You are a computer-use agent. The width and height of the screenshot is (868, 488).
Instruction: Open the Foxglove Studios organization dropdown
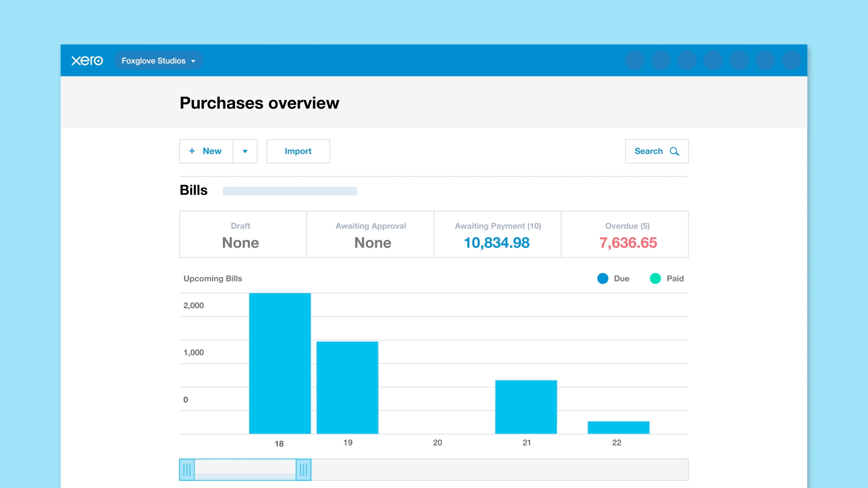point(158,61)
